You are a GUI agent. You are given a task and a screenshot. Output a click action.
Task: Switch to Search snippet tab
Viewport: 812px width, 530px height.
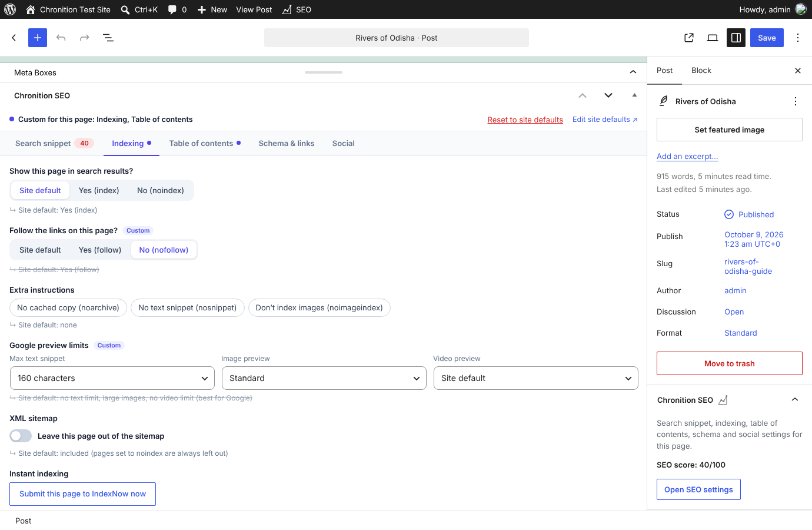[54, 143]
